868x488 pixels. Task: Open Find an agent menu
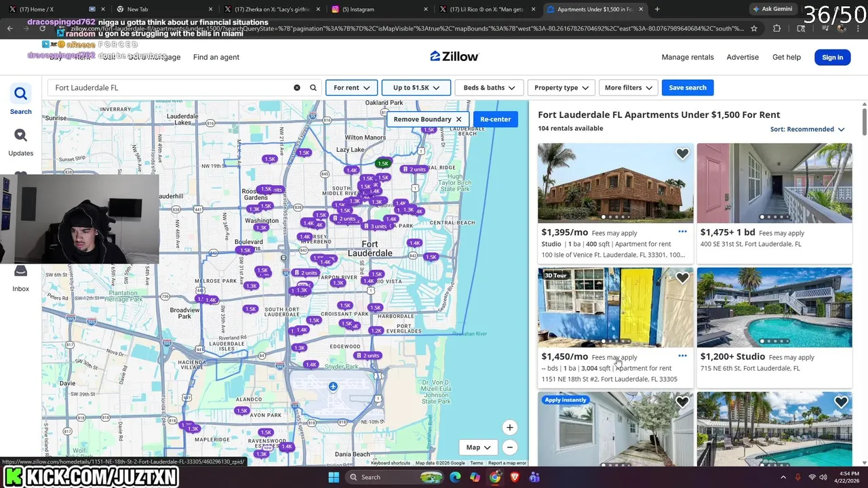tap(216, 57)
